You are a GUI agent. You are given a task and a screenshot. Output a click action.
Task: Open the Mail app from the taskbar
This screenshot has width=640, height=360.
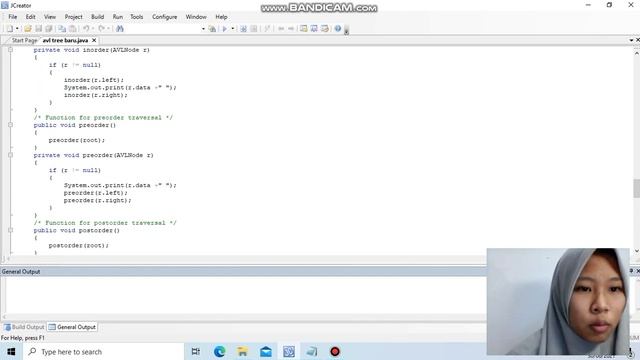point(266,352)
